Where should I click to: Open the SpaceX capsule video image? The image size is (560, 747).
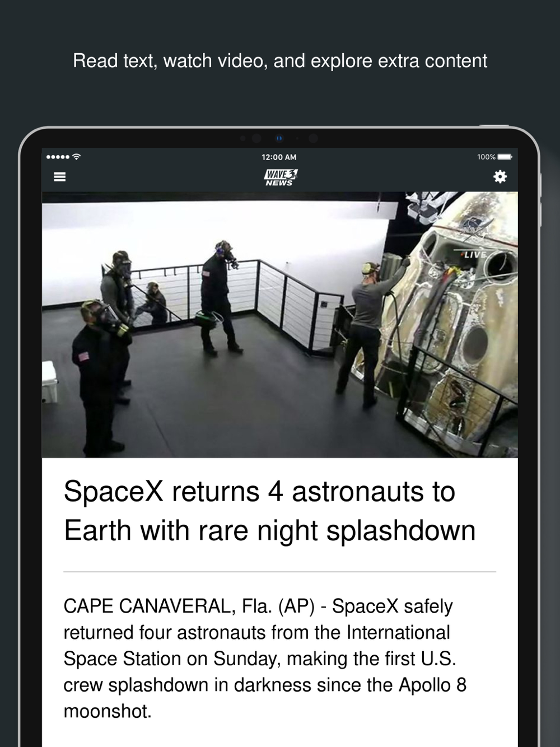[280, 325]
